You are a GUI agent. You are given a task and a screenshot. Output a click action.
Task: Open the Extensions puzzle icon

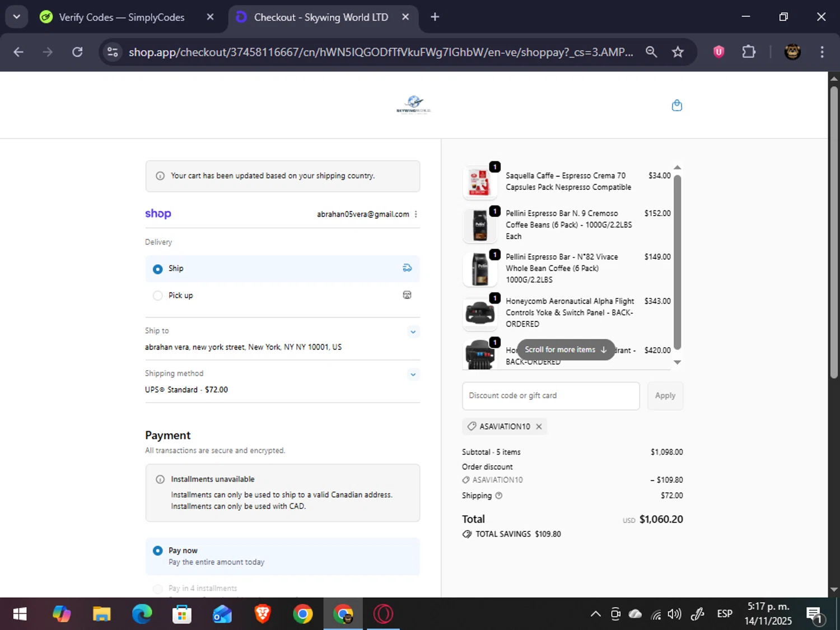tap(749, 52)
